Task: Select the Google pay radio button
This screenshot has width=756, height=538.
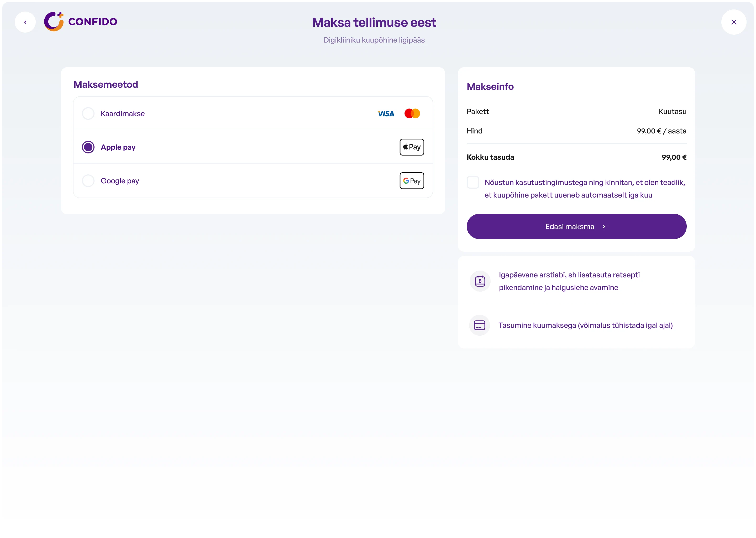Action: click(x=88, y=181)
